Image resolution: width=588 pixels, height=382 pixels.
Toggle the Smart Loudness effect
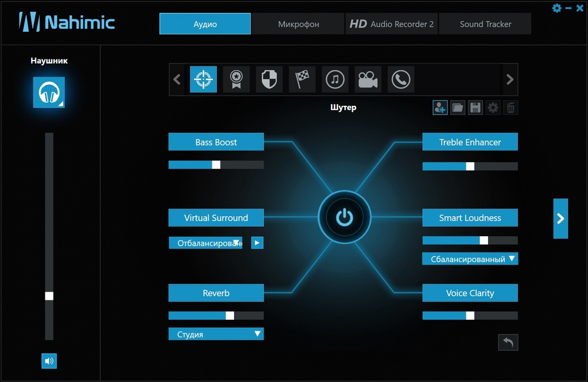click(x=470, y=217)
